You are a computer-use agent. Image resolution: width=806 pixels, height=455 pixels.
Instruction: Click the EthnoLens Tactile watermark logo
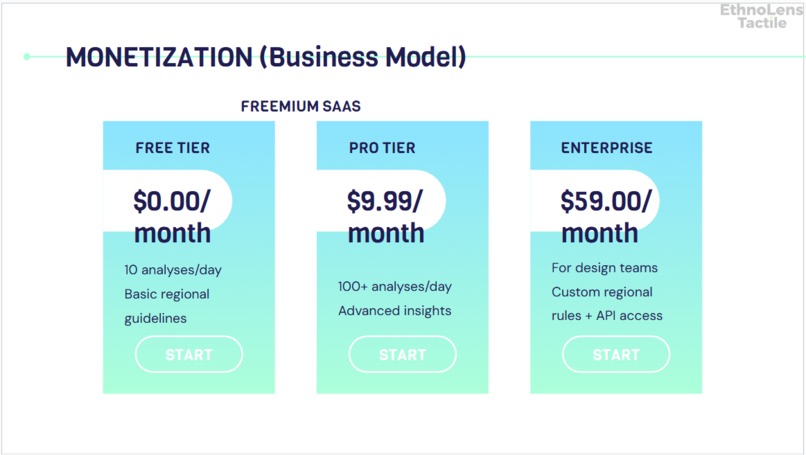[x=762, y=16]
